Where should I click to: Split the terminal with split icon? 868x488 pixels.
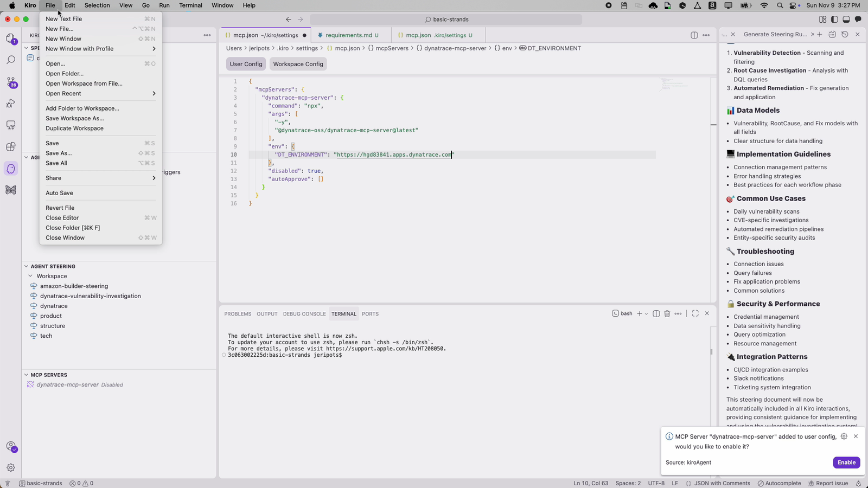tap(656, 313)
